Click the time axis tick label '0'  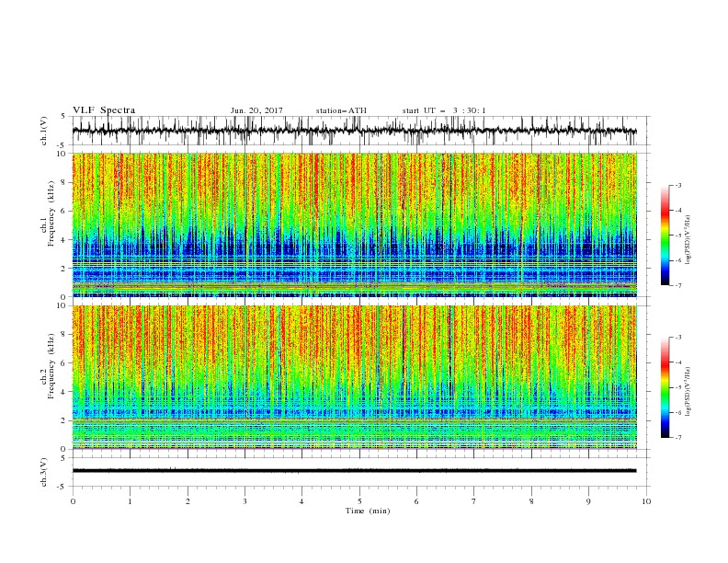(73, 501)
